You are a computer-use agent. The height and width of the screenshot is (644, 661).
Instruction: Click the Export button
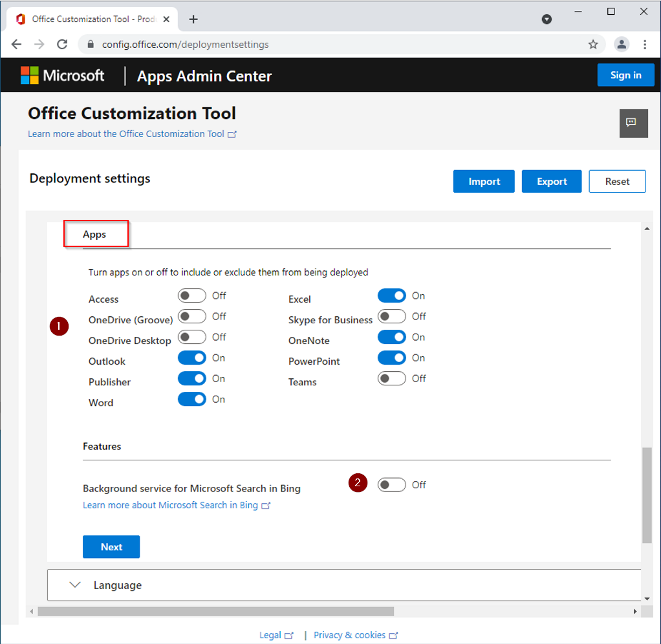(x=552, y=181)
